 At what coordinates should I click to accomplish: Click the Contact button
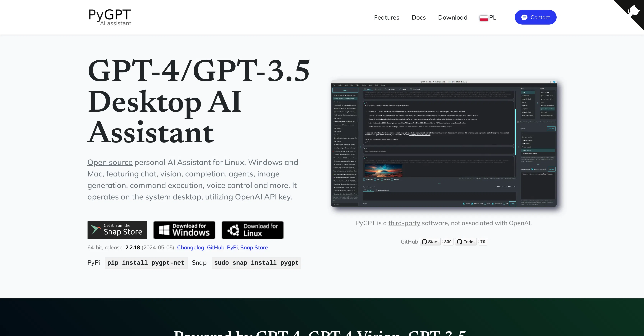pyautogui.click(x=535, y=17)
